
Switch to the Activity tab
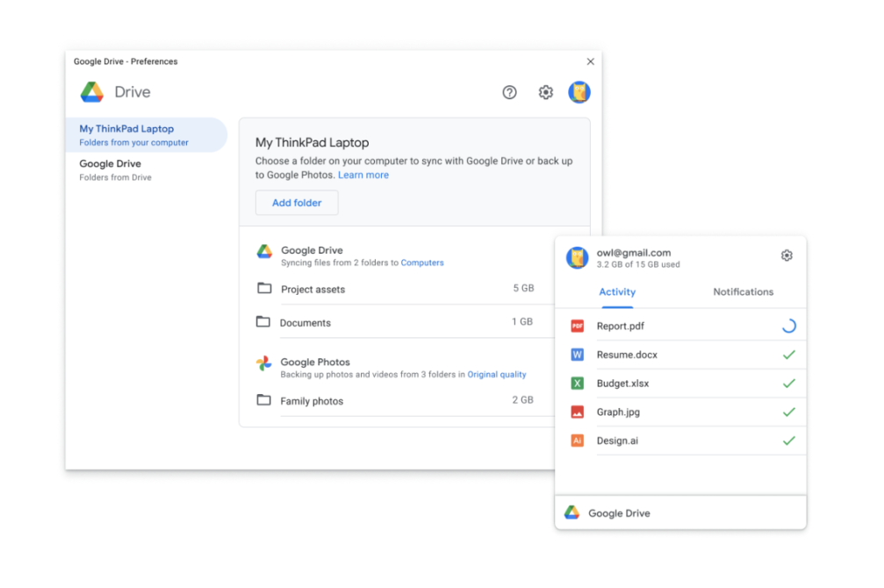[617, 292]
